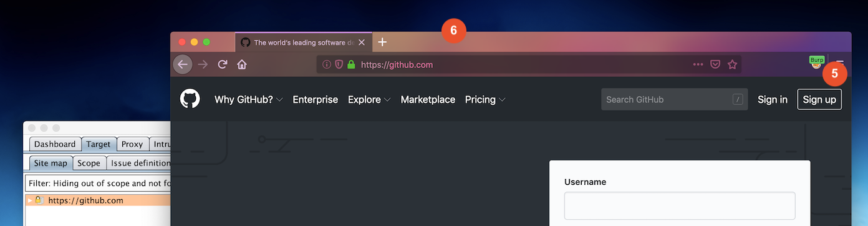The width and height of the screenshot is (868, 226).
Task: Open the Marketplace link
Action: pyautogui.click(x=428, y=99)
